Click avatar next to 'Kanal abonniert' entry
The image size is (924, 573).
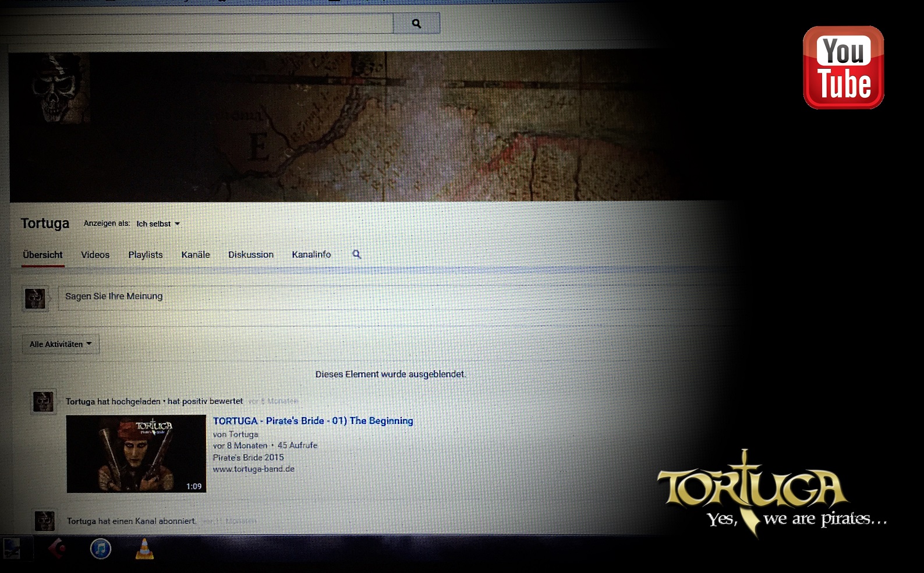click(x=44, y=521)
